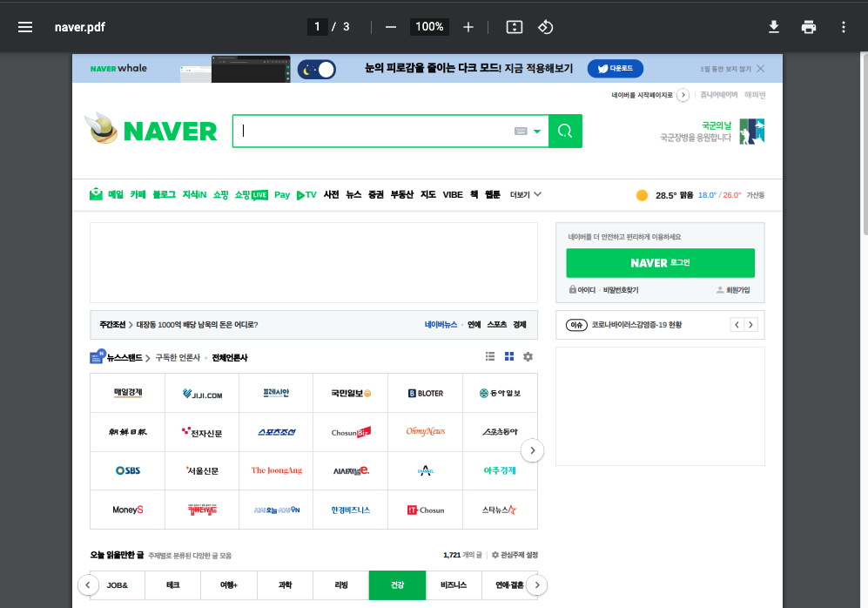Open the VIBE menu item
Viewport: 868px width, 608px height.
tap(452, 195)
